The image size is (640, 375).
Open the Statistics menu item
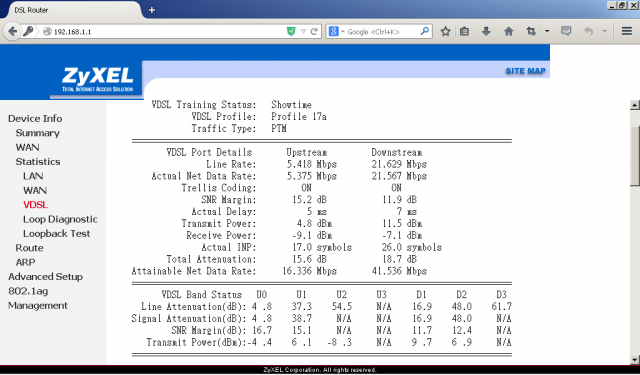[x=38, y=162]
